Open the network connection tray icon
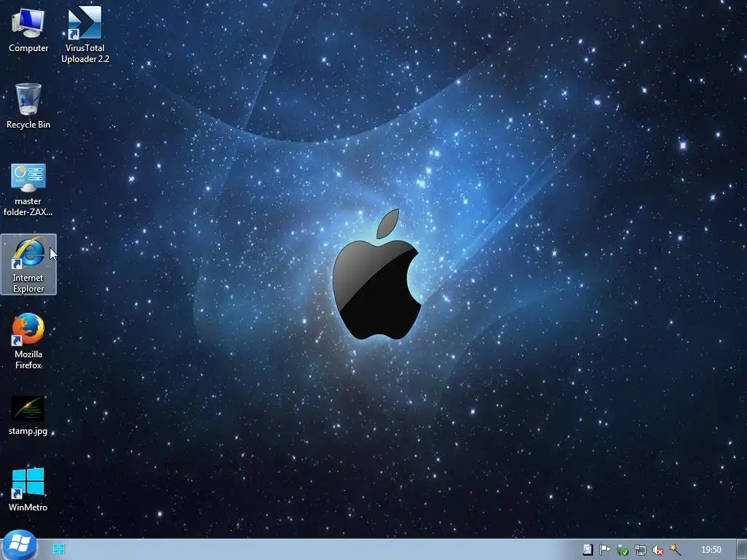Image resolution: width=747 pixels, height=560 pixels. (640, 550)
